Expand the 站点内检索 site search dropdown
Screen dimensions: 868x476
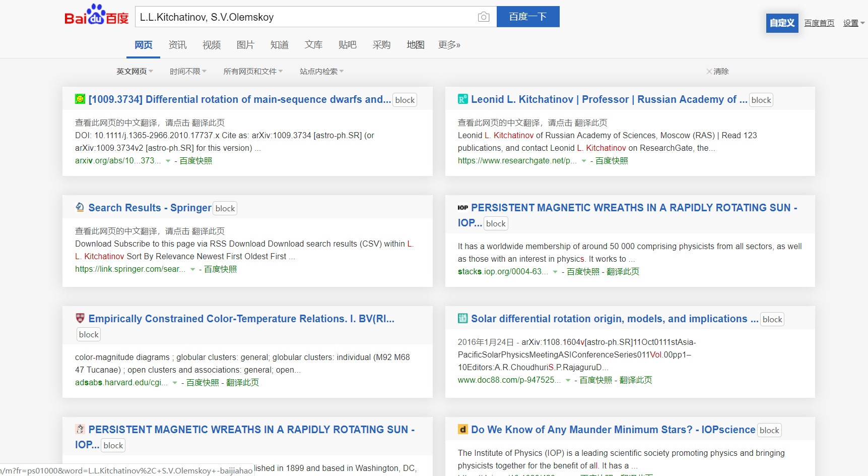tap(321, 72)
